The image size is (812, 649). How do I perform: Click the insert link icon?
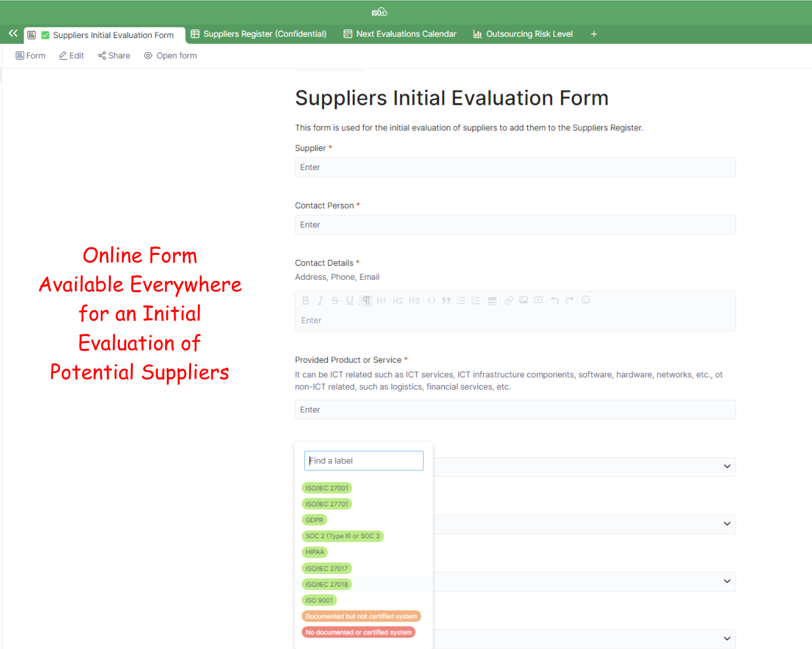click(x=509, y=301)
